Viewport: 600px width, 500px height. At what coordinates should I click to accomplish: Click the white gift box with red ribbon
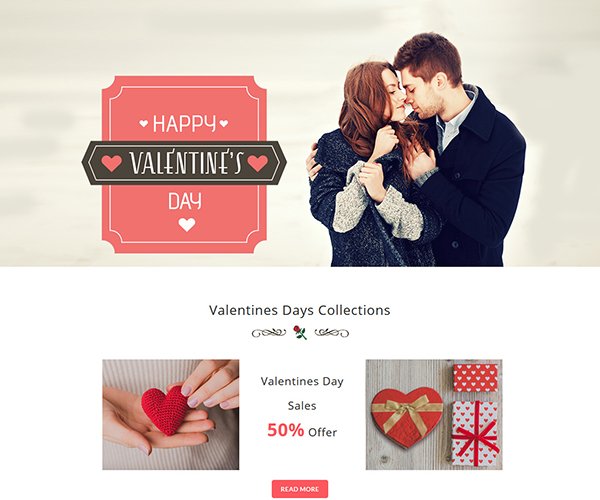(475, 433)
